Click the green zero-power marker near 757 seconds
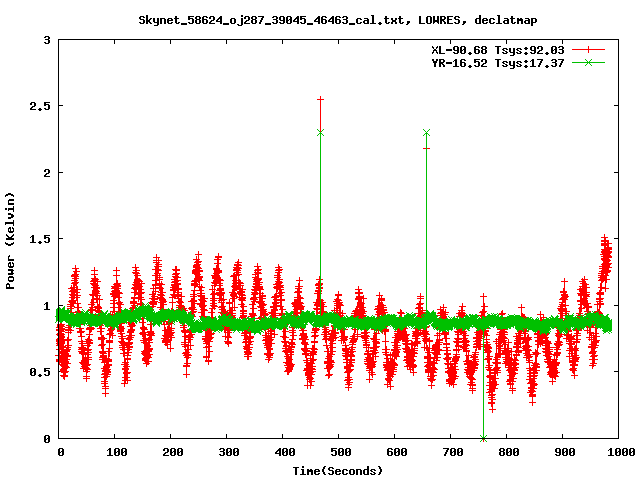The width and height of the screenshot is (640, 480). (483, 438)
